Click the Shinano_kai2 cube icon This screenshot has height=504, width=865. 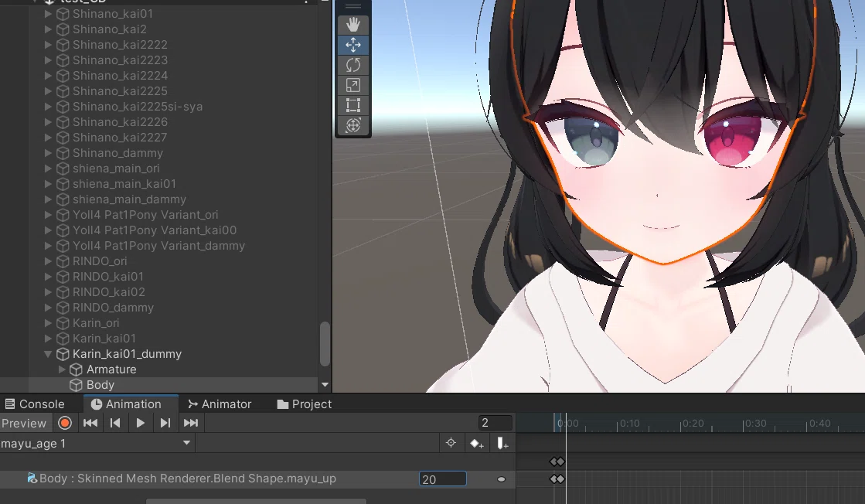coord(63,29)
